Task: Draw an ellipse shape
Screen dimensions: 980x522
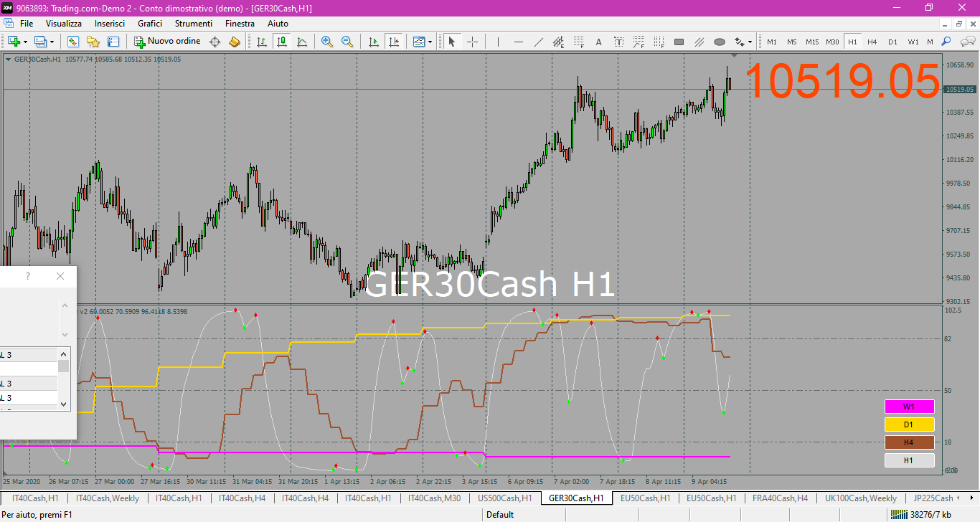Action: (720, 42)
